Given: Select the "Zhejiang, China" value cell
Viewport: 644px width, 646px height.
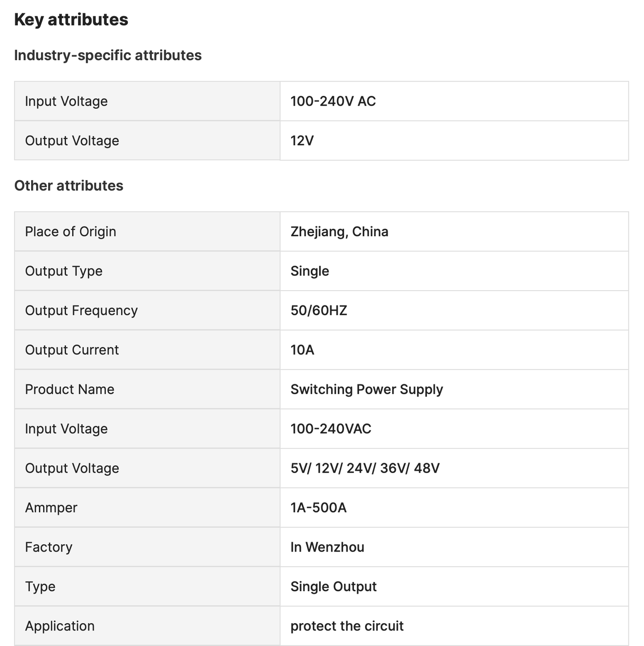Looking at the screenshot, I should tap(339, 231).
